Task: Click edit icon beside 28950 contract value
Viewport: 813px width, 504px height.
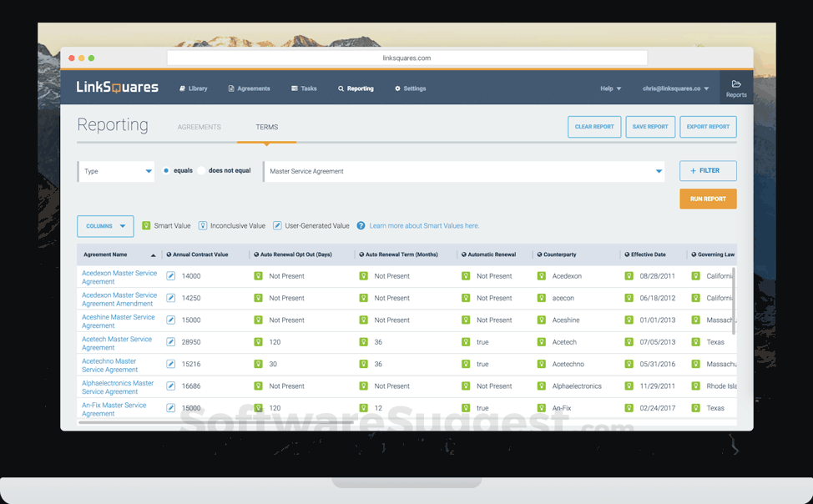Action: pyautogui.click(x=170, y=342)
